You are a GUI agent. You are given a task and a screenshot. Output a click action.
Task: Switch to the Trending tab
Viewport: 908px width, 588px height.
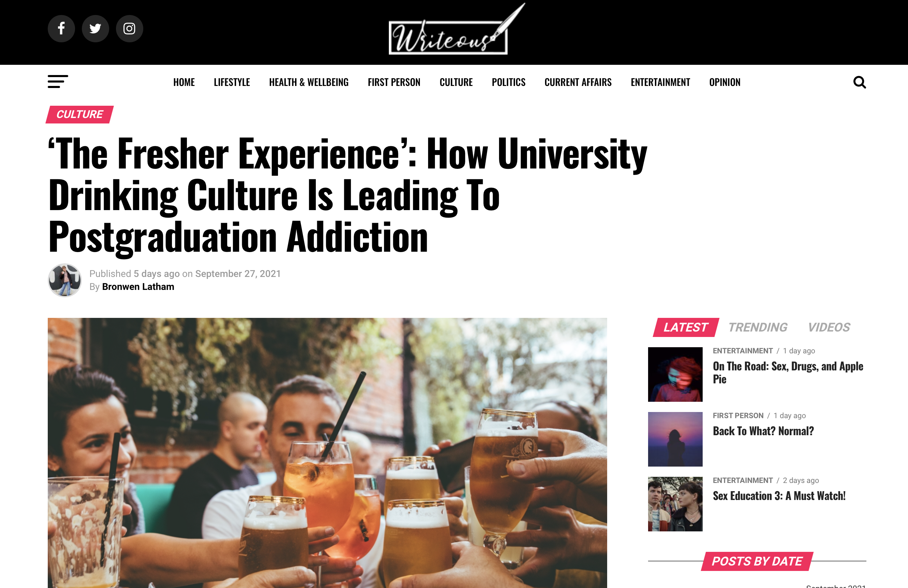[x=757, y=327]
